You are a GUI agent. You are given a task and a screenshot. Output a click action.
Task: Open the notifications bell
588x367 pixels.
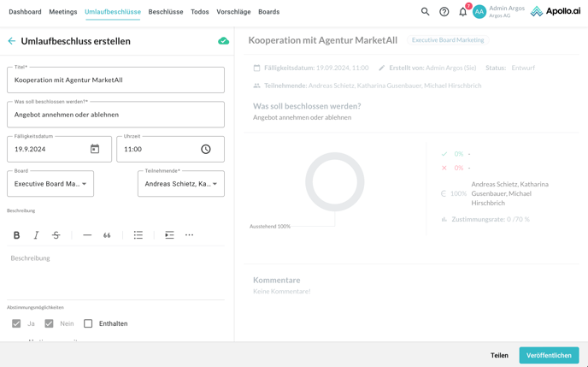462,12
